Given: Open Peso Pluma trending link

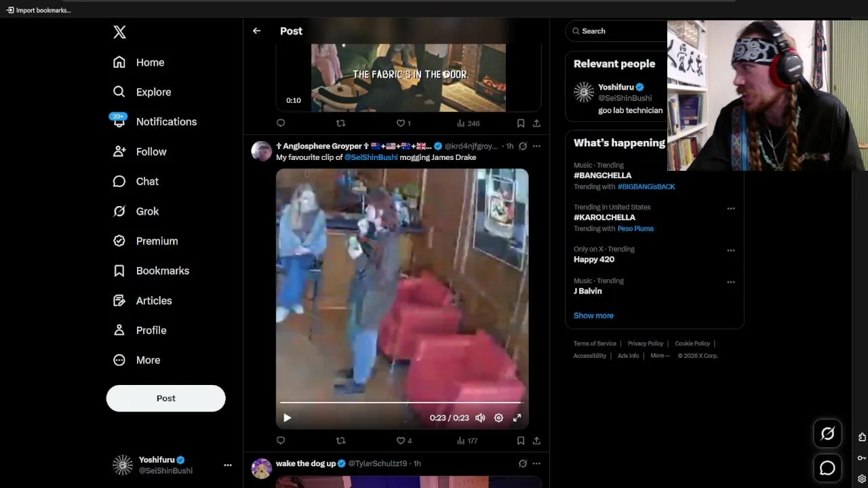Looking at the screenshot, I should [x=635, y=228].
